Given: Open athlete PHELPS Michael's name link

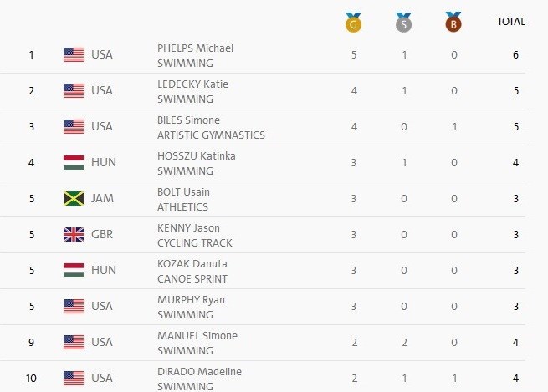Looking at the screenshot, I should (195, 48).
